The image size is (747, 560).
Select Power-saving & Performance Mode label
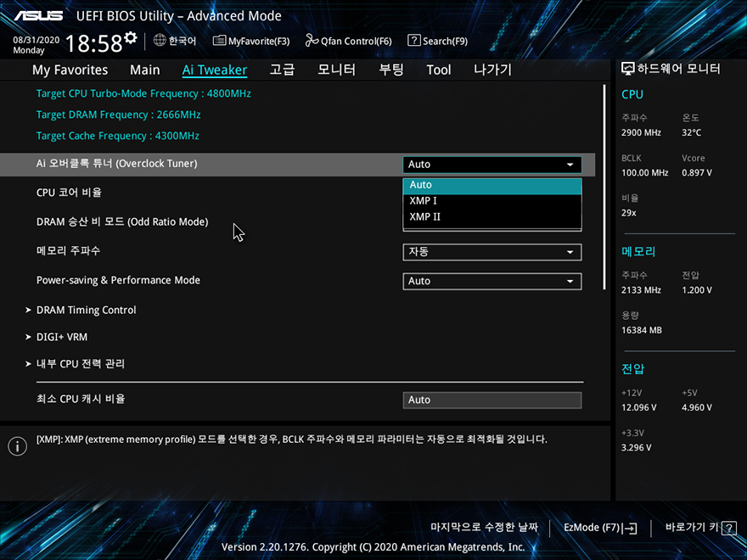[x=118, y=281]
